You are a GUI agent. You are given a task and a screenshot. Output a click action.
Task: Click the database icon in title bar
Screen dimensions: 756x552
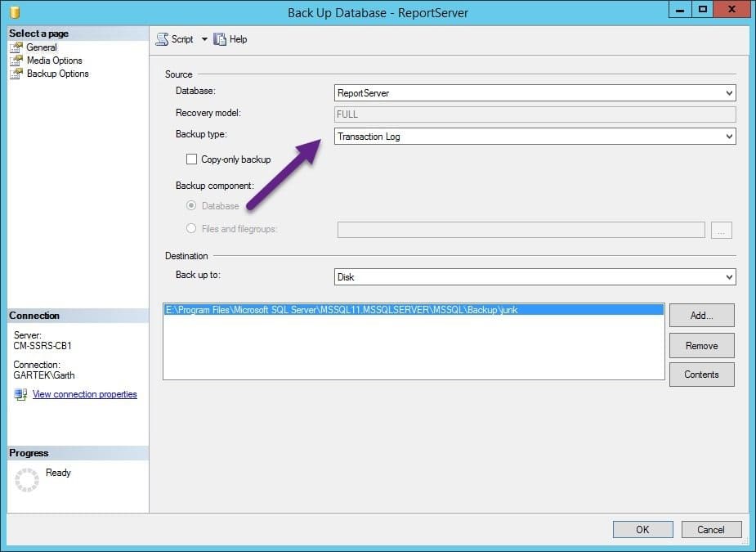pyautogui.click(x=16, y=12)
